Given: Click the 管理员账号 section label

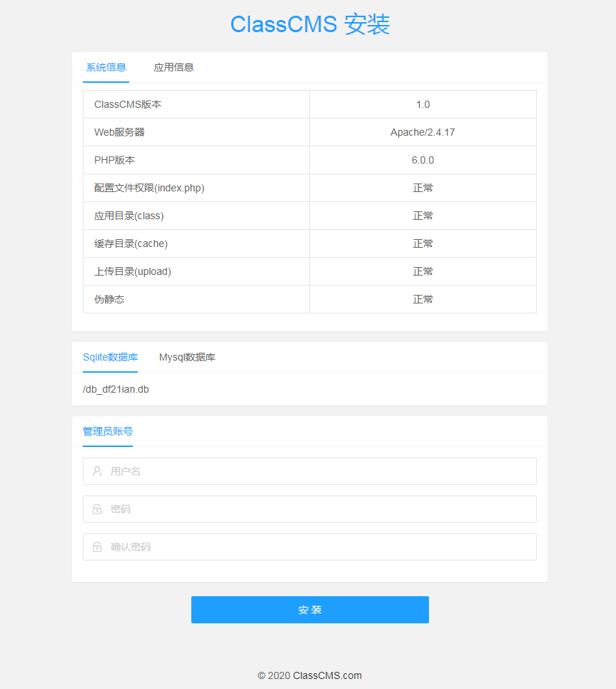Looking at the screenshot, I should click(107, 431).
